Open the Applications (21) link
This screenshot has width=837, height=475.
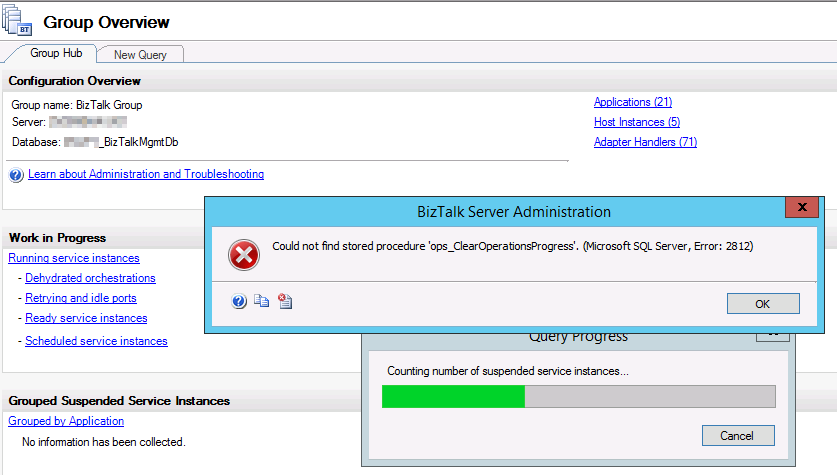pyautogui.click(x=633, y=102)
